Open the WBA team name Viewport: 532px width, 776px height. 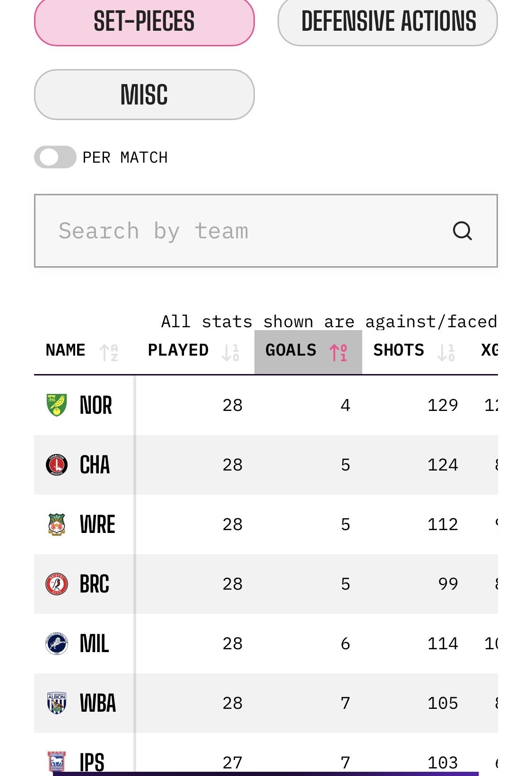(x=98, y=703)
